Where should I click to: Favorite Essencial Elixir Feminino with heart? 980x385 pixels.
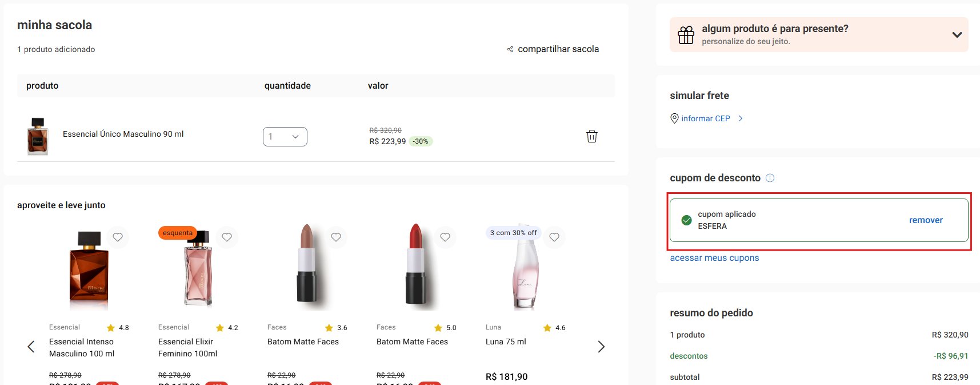point(227,237)
